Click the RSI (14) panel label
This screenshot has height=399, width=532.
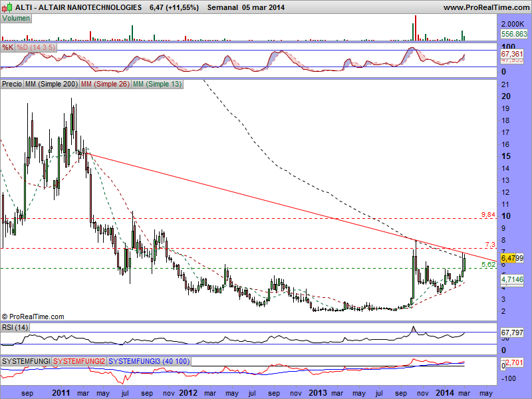coord(15,327)
